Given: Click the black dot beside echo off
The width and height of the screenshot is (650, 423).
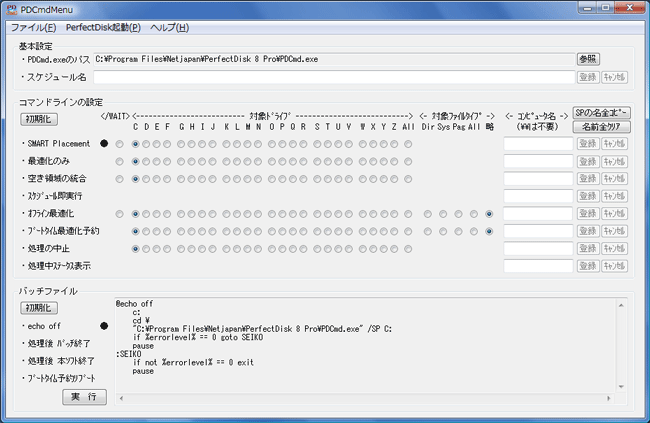Looking at the screenshot, I should point(103,326).
